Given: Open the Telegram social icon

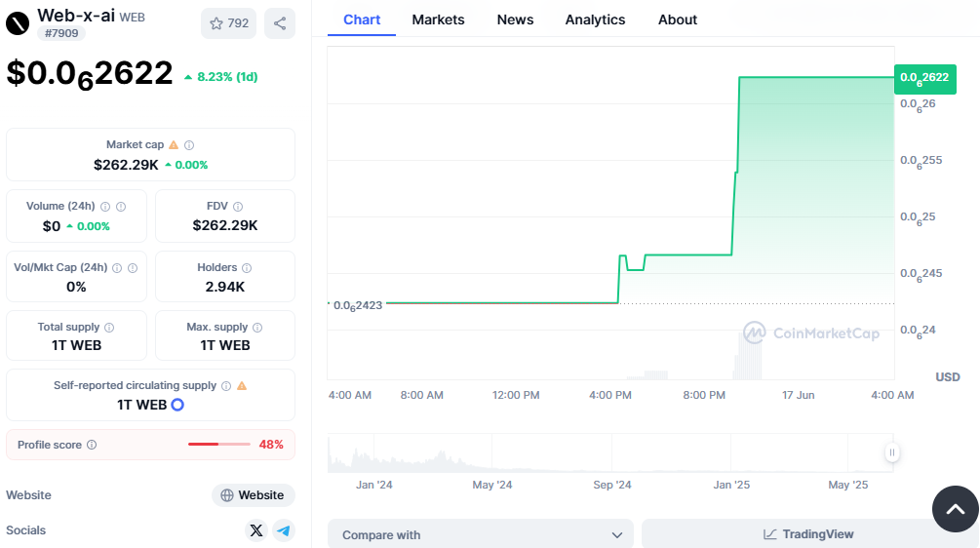Looking at the screenshot, I should [284, 530].
